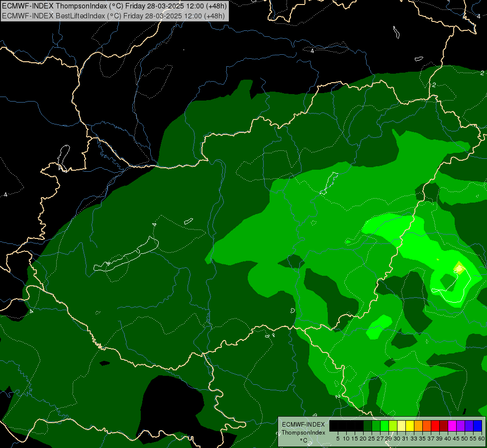Click the legend scale value 33
Image resolution: width=487 pixels, height=448 pixels.
tap(414, 439)
